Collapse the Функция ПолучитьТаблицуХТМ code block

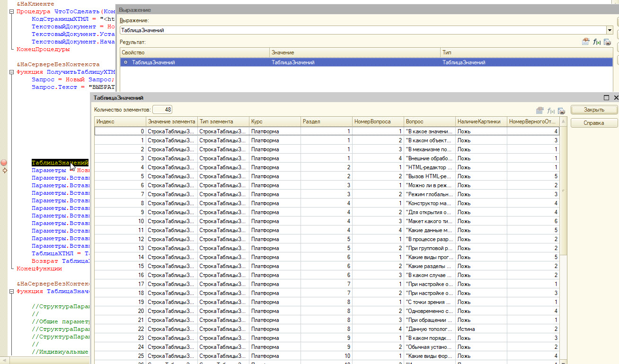(x=12, y=72)
